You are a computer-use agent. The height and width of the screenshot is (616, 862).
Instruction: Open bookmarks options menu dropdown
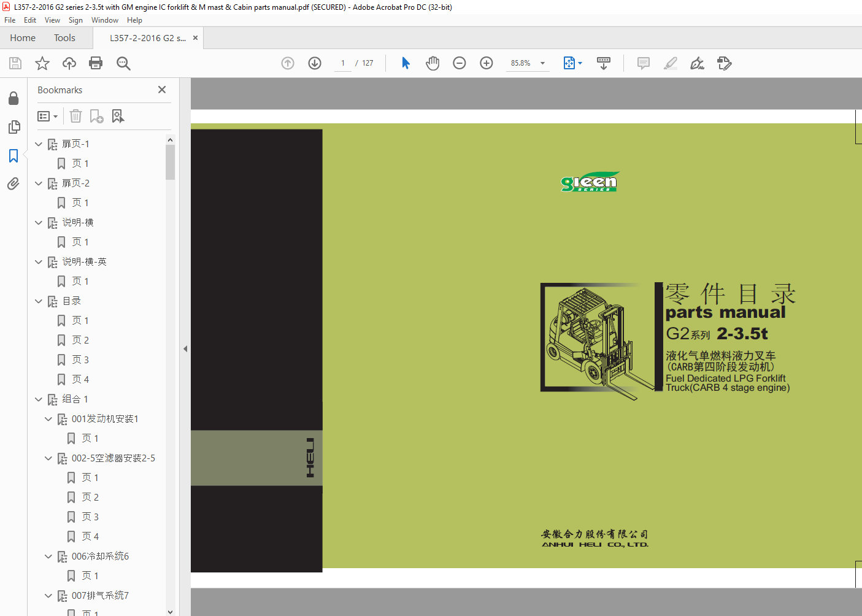(48, 116)
